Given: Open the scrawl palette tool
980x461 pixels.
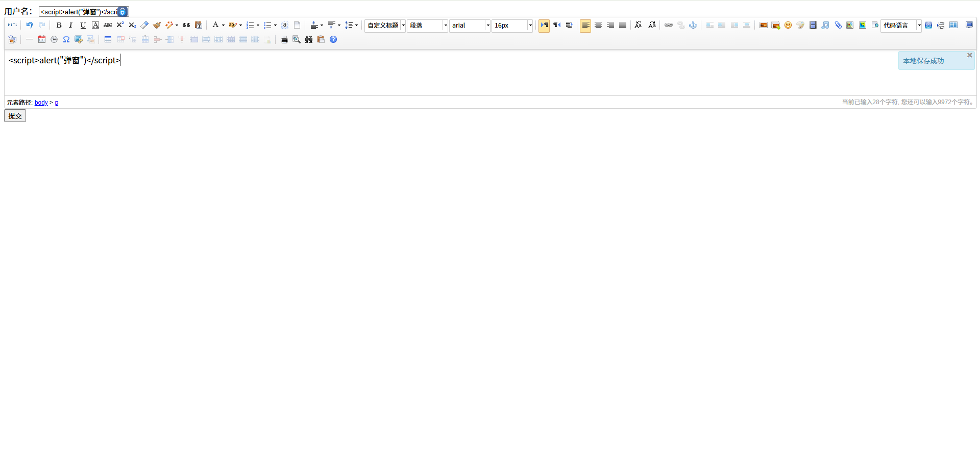Looking at the screenshot, I should 800,25.
